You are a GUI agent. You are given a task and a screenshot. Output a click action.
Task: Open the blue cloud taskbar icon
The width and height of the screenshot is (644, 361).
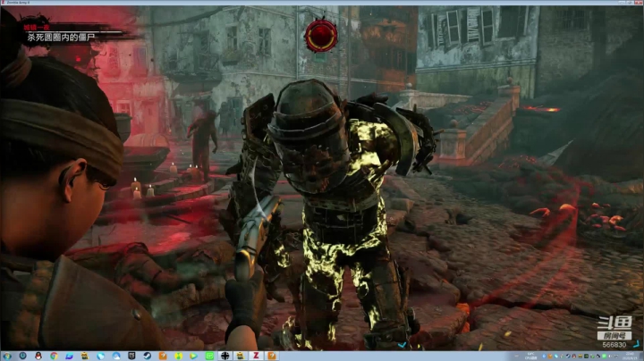click(x=116, y=356)
